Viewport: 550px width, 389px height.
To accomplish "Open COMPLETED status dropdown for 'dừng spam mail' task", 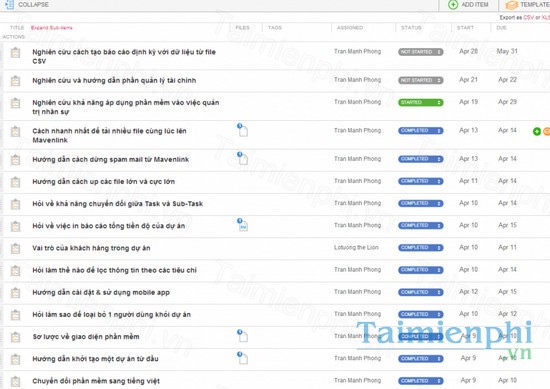I will [x=421, y=159].
